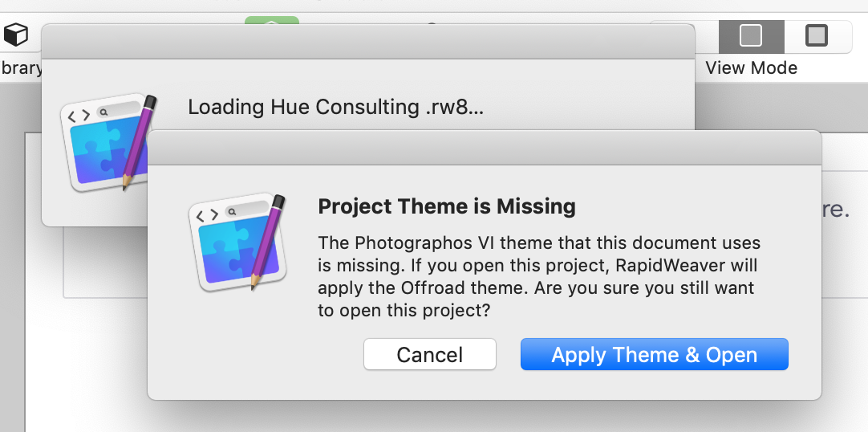Click the Library toolbar label
This screenshot has width=868, height=432.
[19, 67]
